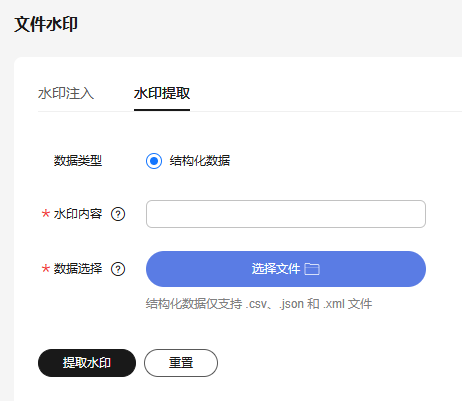Click the folder icon in 选择文件 button
This screenshot has width=462, height=401.
click(x=312, y=269)
